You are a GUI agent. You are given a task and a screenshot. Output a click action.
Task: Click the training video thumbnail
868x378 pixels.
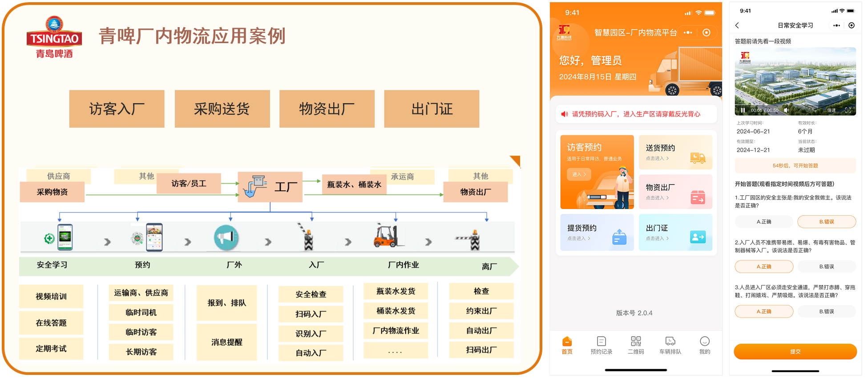(x=795, y=81)
